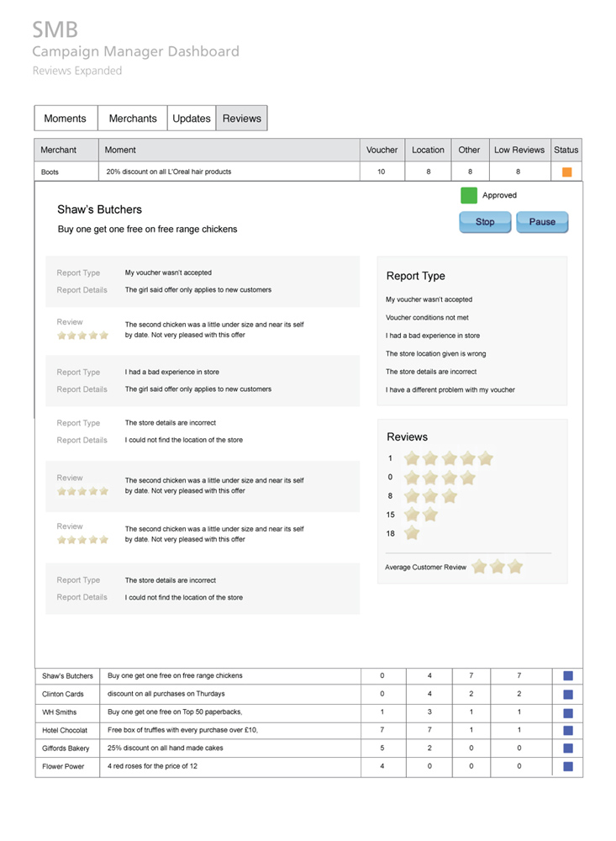
Task: Click blue status square for Flower Power row
Action: tap(567, 767)
